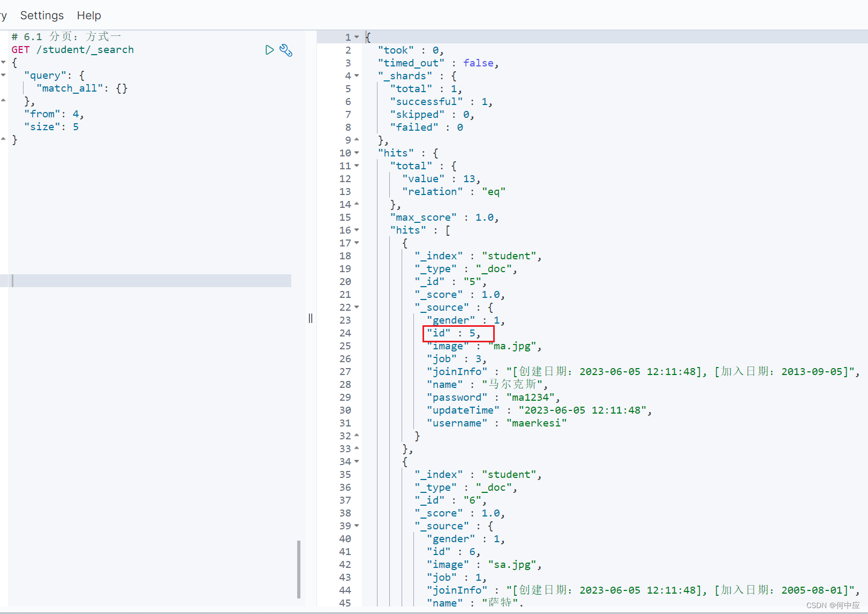Click the "failed" : 0 line

(427, 127)
